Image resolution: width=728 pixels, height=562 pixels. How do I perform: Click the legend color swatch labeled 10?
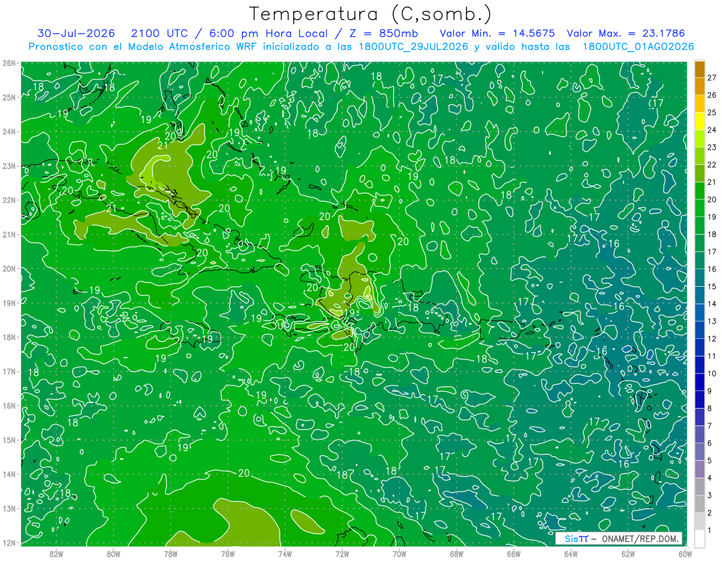pos(699,365)
